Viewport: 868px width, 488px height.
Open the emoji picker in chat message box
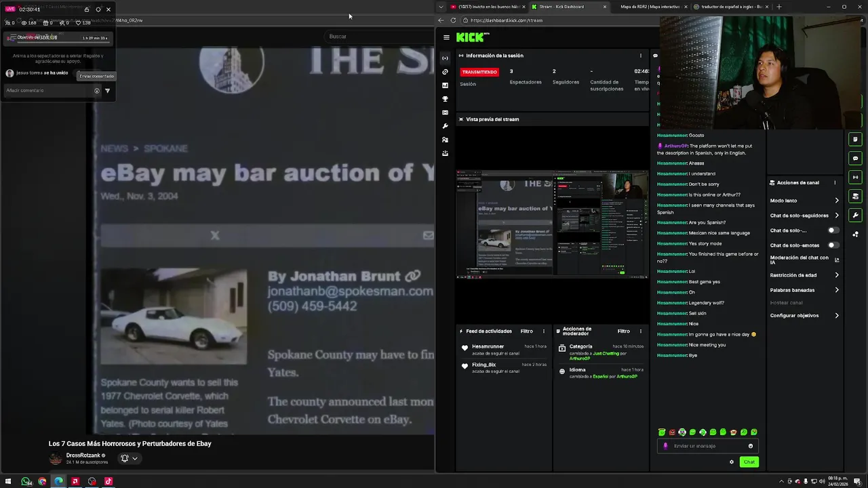750,446
